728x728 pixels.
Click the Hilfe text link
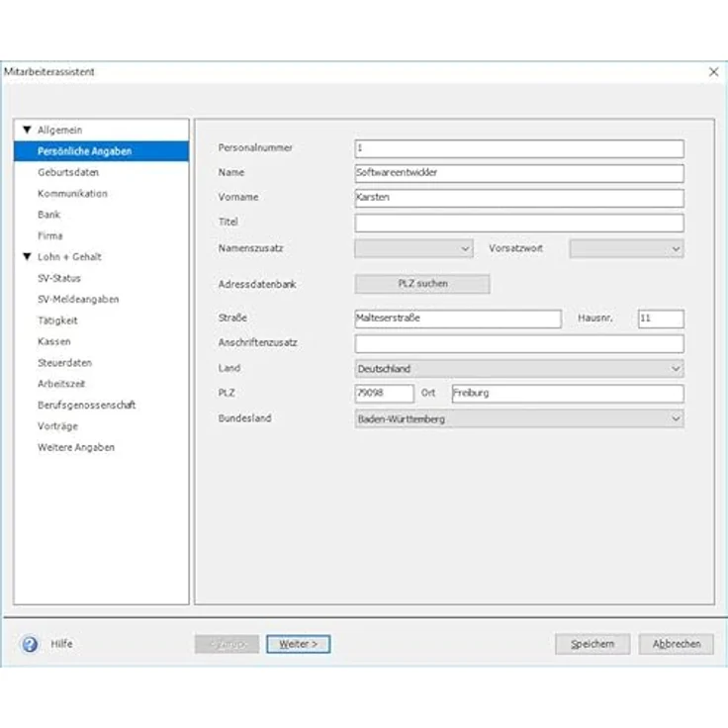(61, 644)
